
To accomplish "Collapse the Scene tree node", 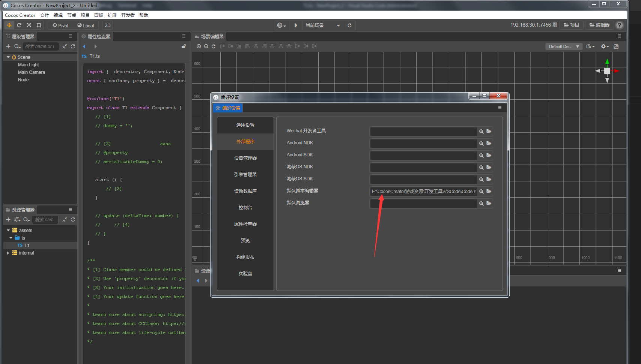I will click(8, 57).
